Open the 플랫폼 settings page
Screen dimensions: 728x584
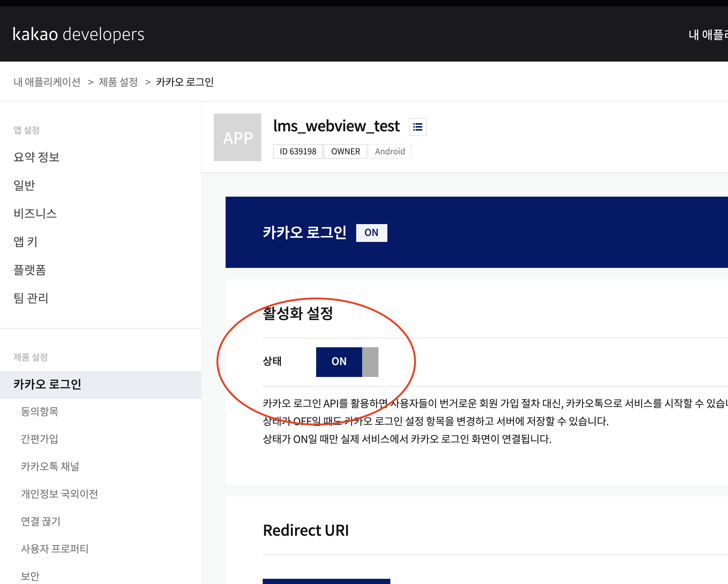tap(30, 270)
